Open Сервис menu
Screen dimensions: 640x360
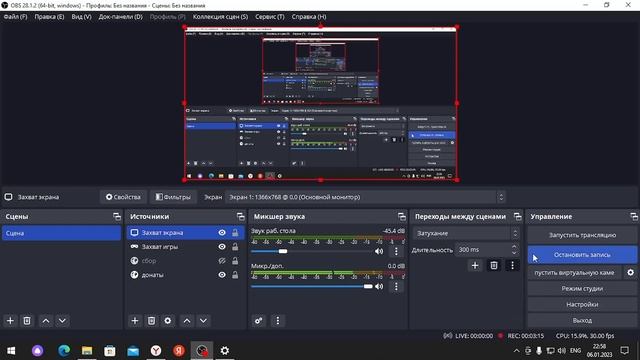pyautogui.click(x=269, y=17)
